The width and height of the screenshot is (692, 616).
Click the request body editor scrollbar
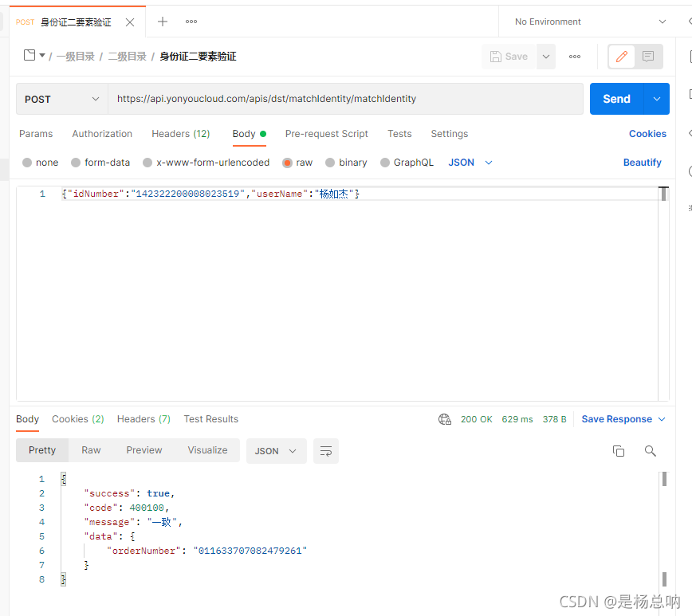click(663, 194)
